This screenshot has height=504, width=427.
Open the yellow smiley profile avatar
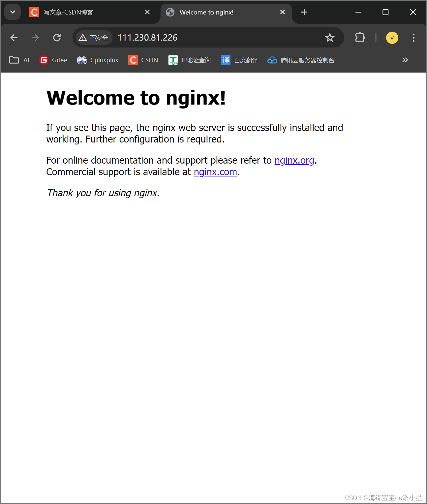[392, 38]
